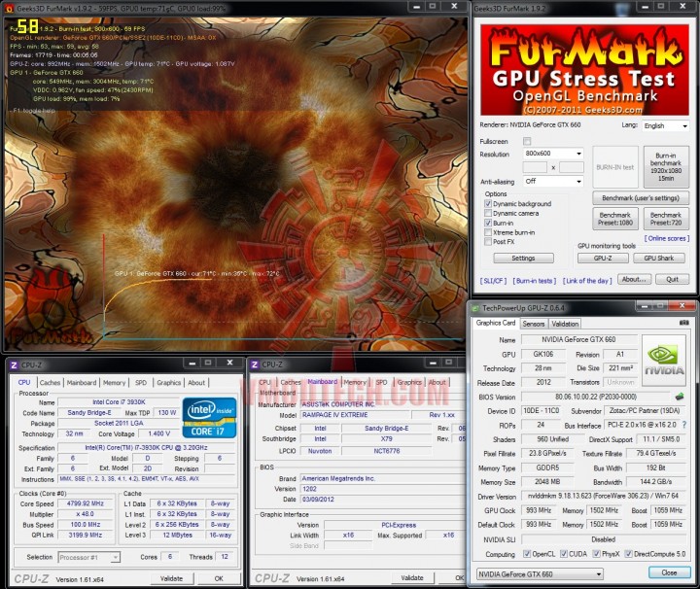The height and width of the screenshot is (589, 700).
Task: Open SPD tab in left CPU-Z
Action: pos(141,382)
